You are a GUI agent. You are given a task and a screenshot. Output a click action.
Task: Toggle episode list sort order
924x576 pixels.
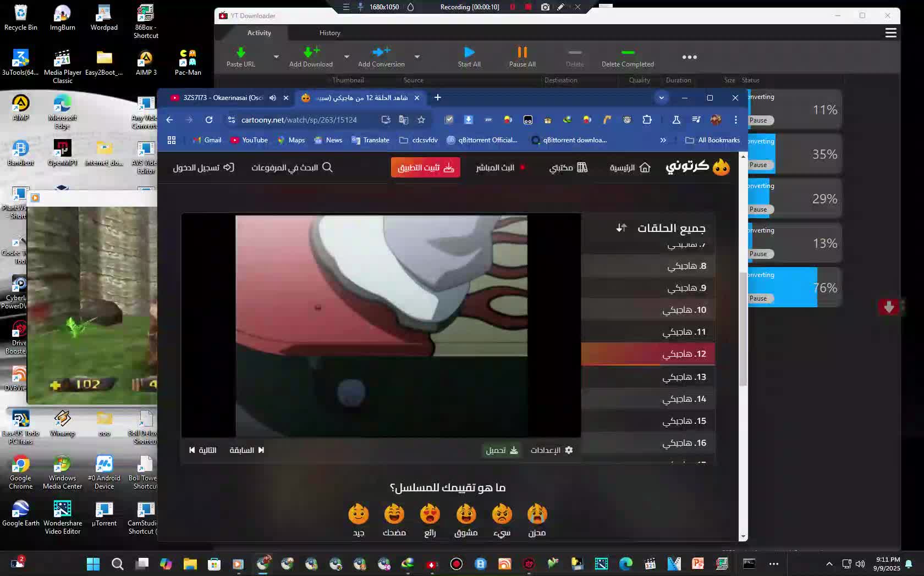click(x=621, y=228)
